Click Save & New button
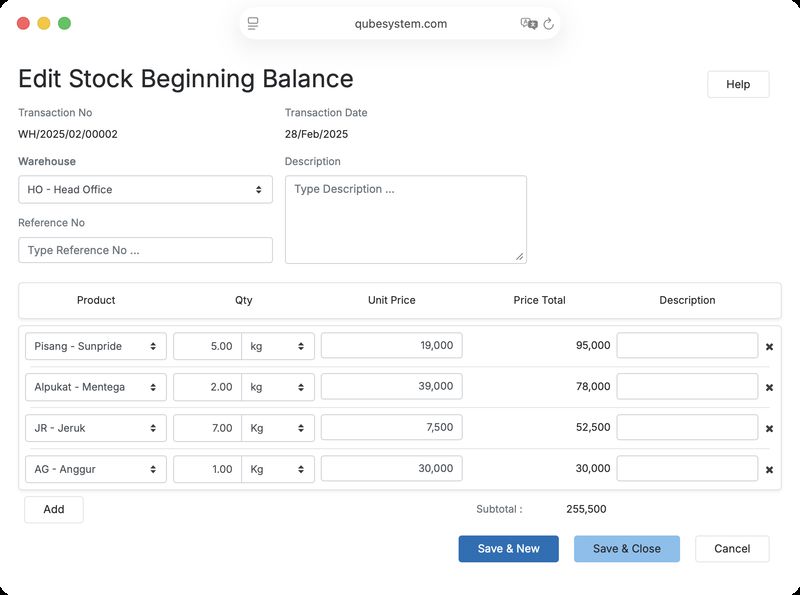The image size is (800, 595). tap(509, 549)
